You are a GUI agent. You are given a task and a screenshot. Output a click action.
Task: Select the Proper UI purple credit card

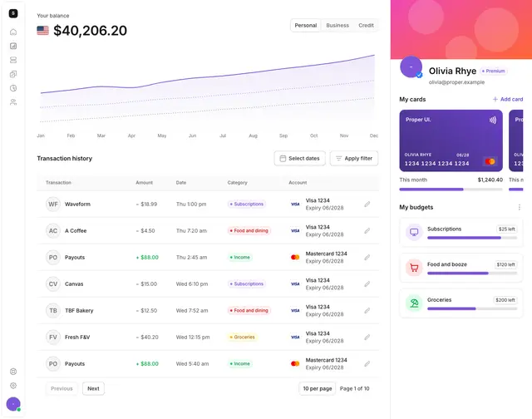point(451,140)
